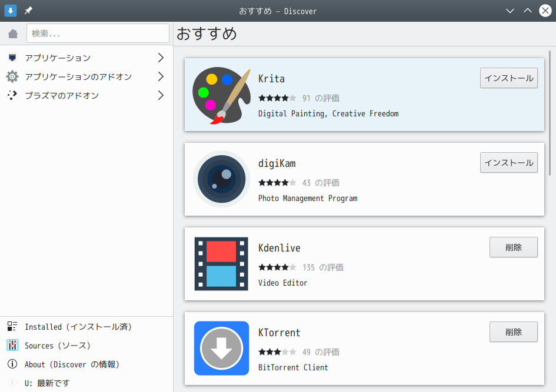Remove Kdenlive with its 削除 button
Image resolution: width=556 pixels, height=392 pixels.
click(514, 247)
